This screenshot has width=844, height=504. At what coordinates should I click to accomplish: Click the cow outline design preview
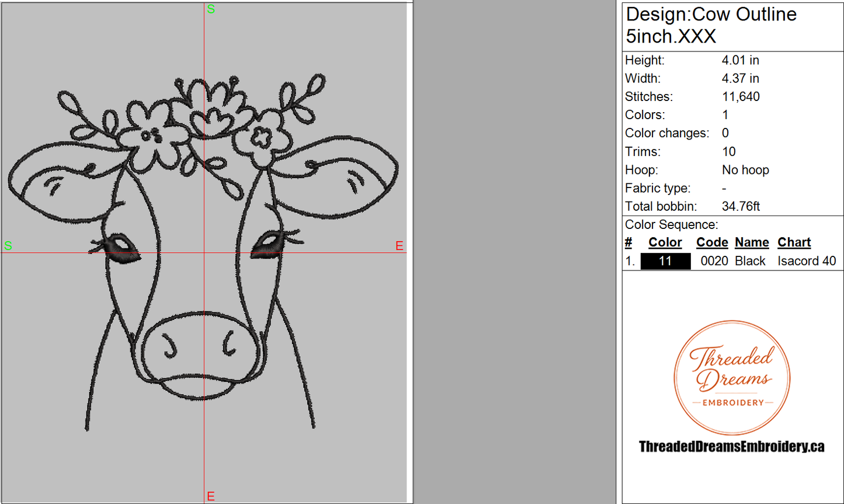(203, 254)
